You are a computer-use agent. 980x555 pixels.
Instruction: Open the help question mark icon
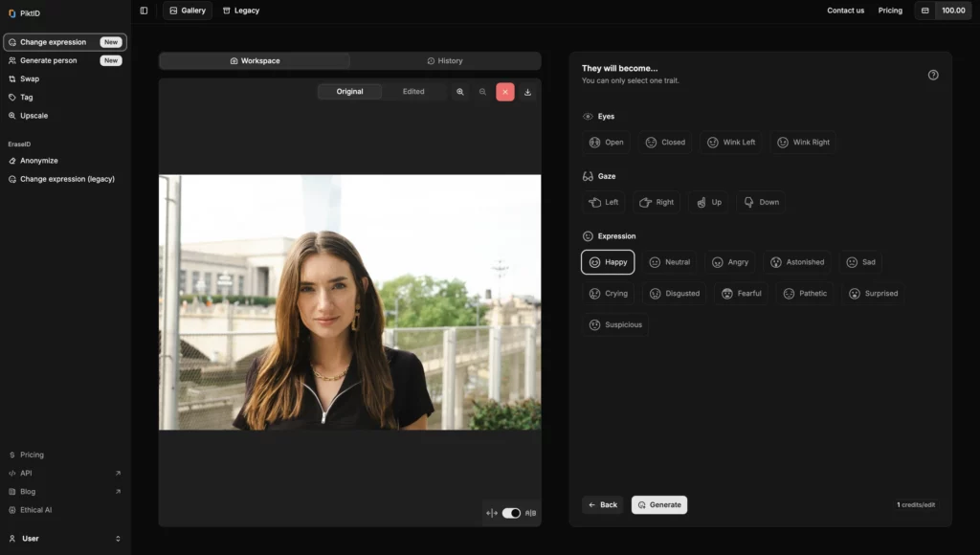point(933,74)
